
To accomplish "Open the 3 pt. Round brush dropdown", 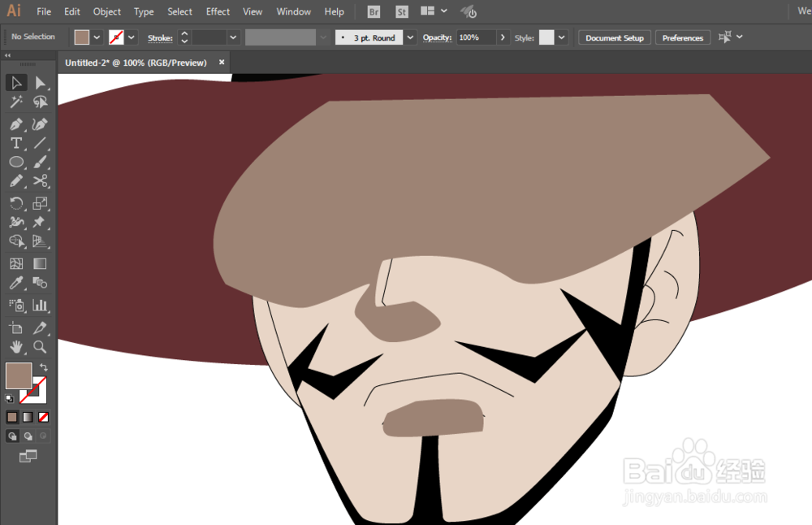I will tap(410, 37).
